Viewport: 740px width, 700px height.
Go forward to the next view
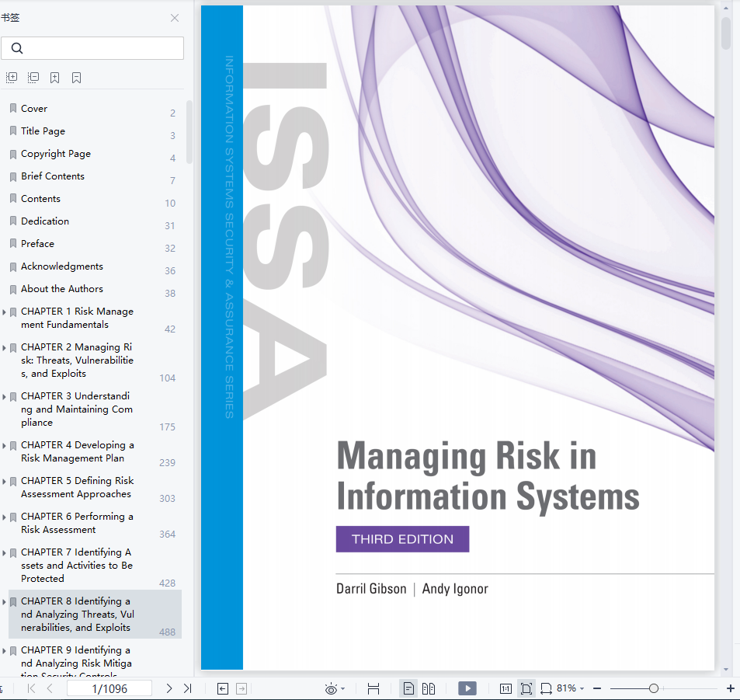[241, 688]
